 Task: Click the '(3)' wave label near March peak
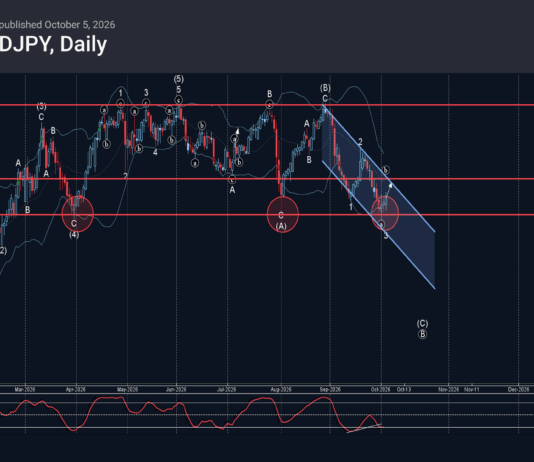41,107
